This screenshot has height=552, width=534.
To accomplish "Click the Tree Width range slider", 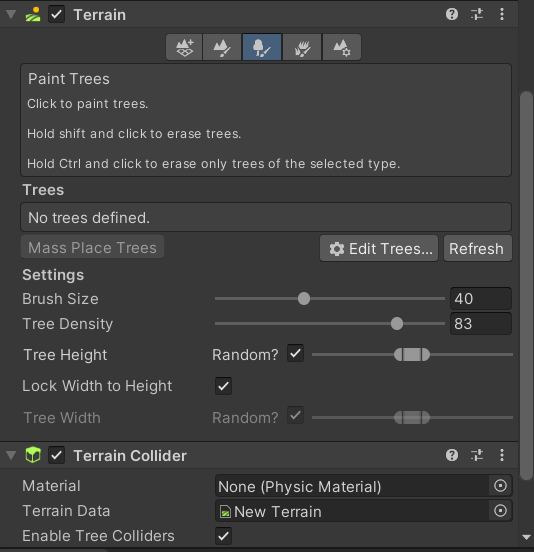I will click(x=412, y=418).
